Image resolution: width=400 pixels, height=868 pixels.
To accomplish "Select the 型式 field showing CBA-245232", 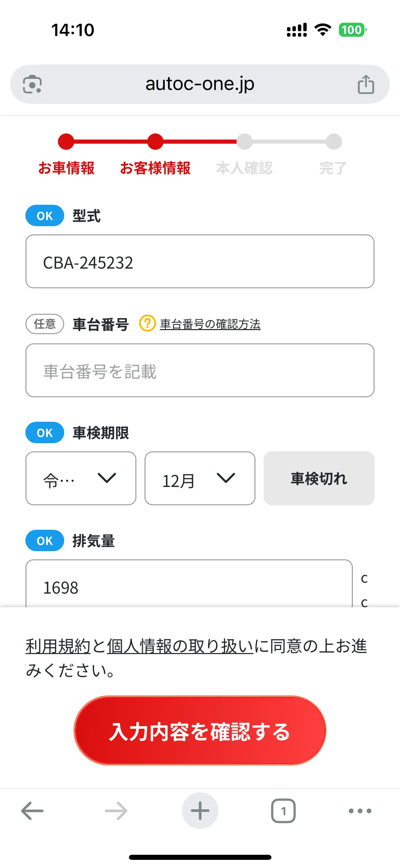I will click(200, 261).
